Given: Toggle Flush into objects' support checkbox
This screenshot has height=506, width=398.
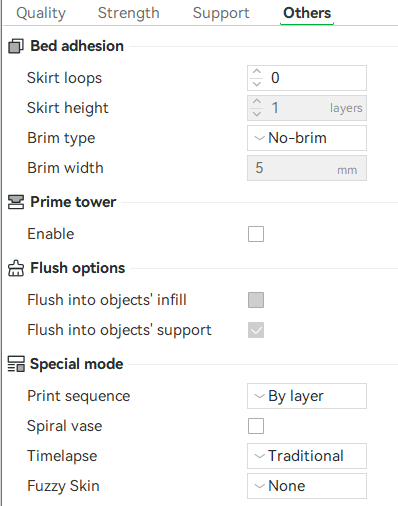Looking at the screenshot, I should pyautogui.click(x=256, y=330).
